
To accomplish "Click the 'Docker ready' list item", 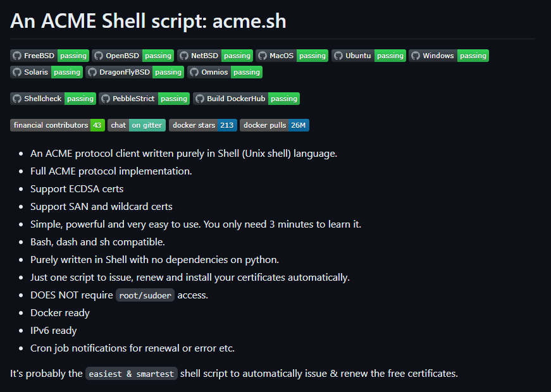I will tap(60, 313).
